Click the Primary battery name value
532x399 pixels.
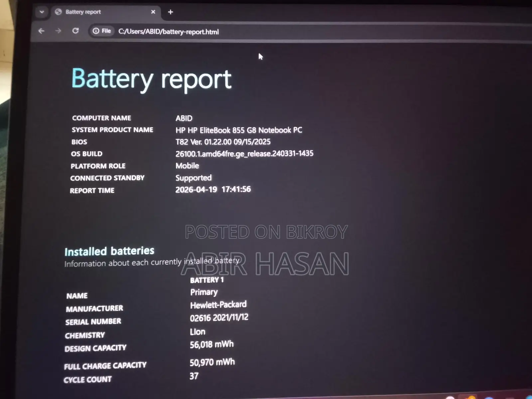point(204,292)
